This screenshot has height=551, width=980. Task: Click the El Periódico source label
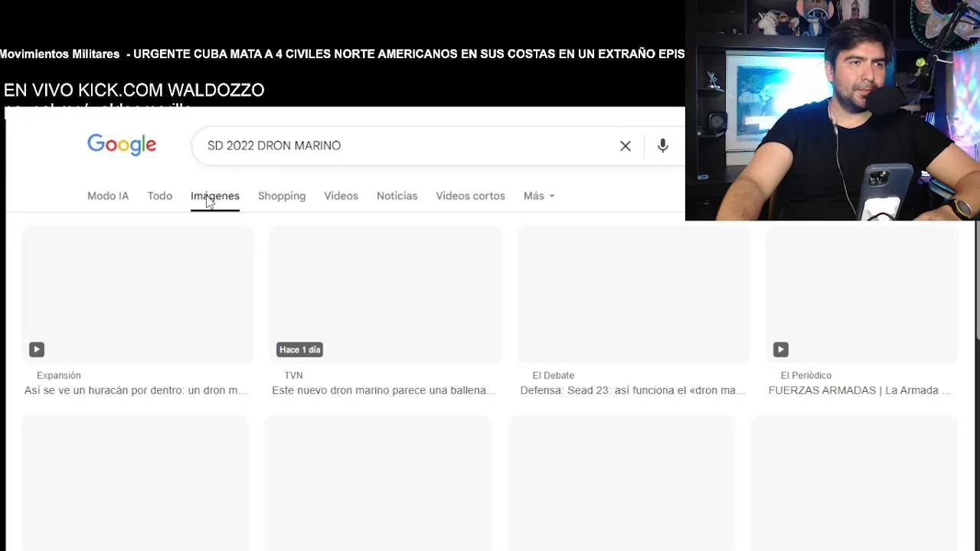click(805, 375)
